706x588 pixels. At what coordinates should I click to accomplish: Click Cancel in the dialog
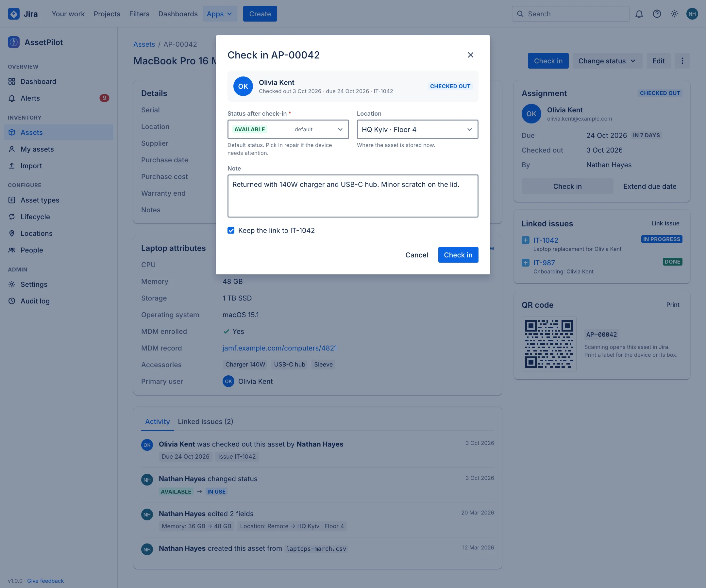coord(416,255)
